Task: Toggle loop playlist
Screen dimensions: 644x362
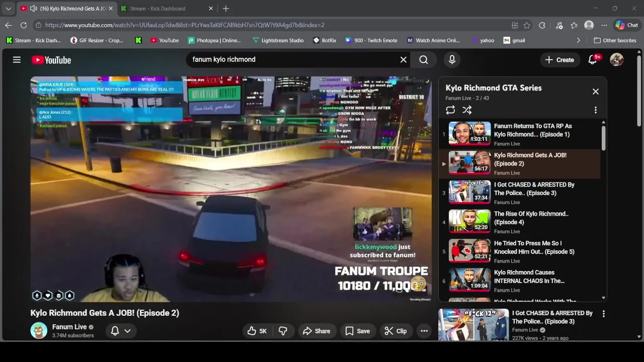Action: point(450,110)
